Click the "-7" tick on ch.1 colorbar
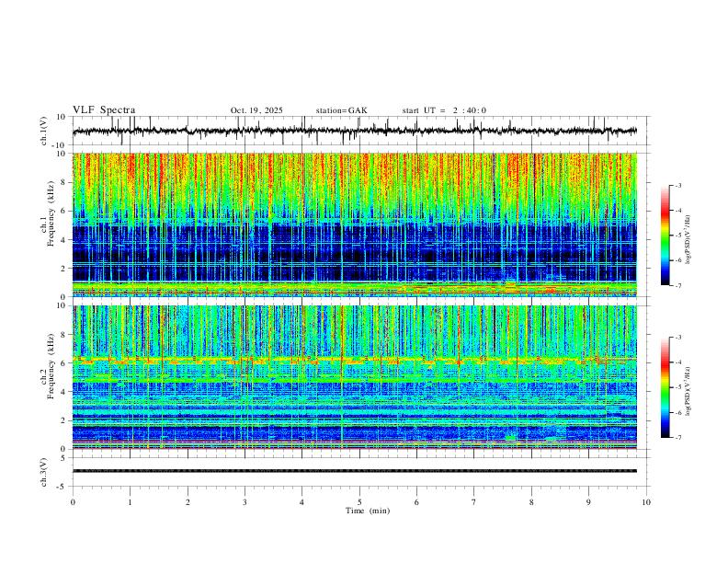Viewport: 728px width, 563px height. [677, 286]
